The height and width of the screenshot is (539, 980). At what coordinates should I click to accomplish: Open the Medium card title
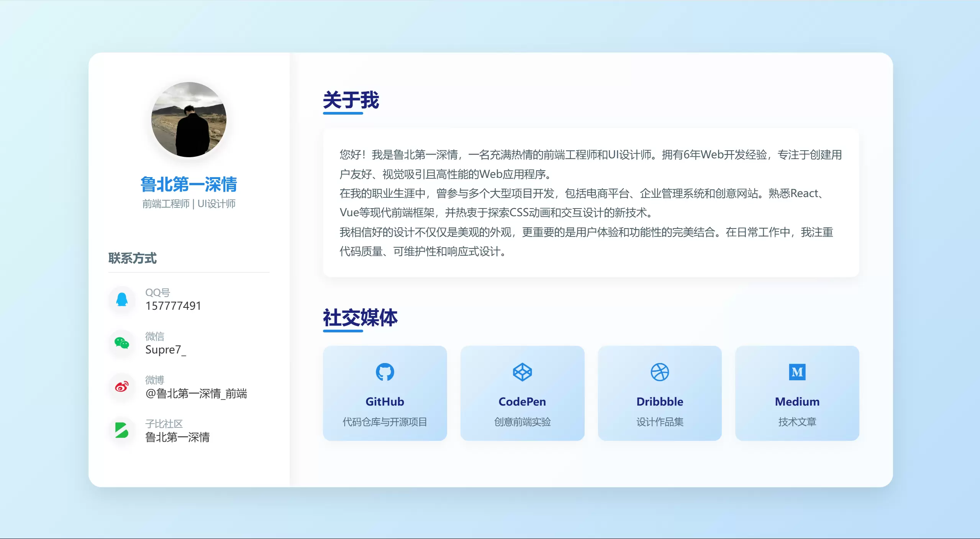[797, 401]
